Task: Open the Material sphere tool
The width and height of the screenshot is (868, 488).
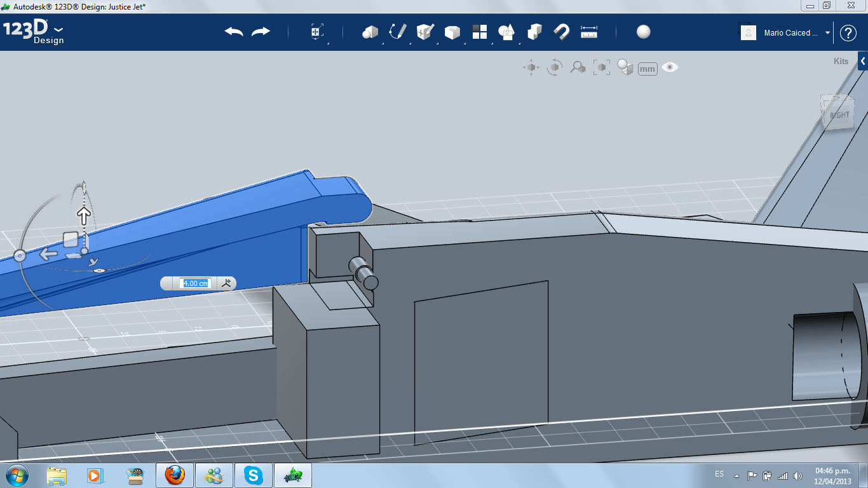Action: (x=644, y=32)
